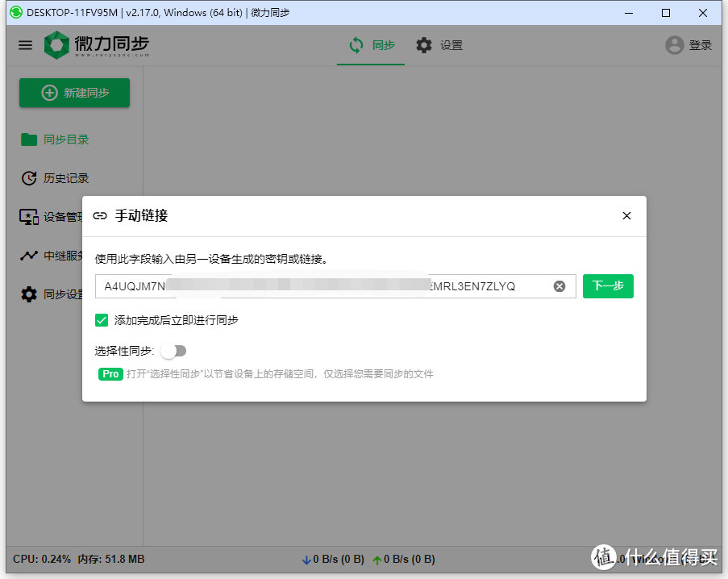Viewport: 728px width, 579px height.
Task: Click inside the sync key input field
Action: tap(322, 285)
